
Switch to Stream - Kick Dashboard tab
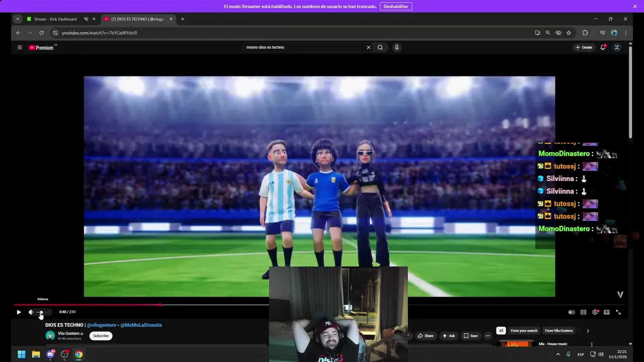coord(55,19)
